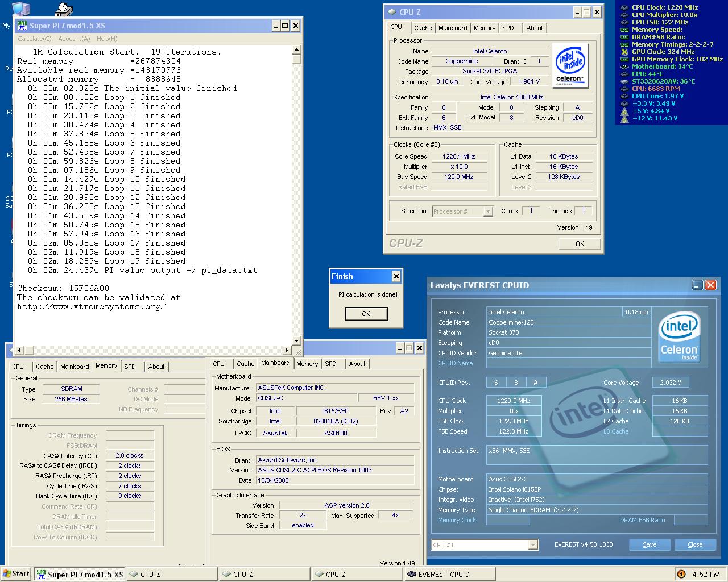Open Help(H) menu in Super PI
The image size is (728, 582).
[107, 39]
